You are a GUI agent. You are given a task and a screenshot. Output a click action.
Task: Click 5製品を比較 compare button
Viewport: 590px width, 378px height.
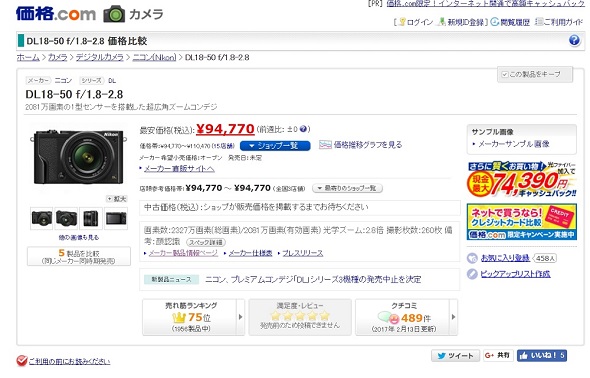coord(79,256)
